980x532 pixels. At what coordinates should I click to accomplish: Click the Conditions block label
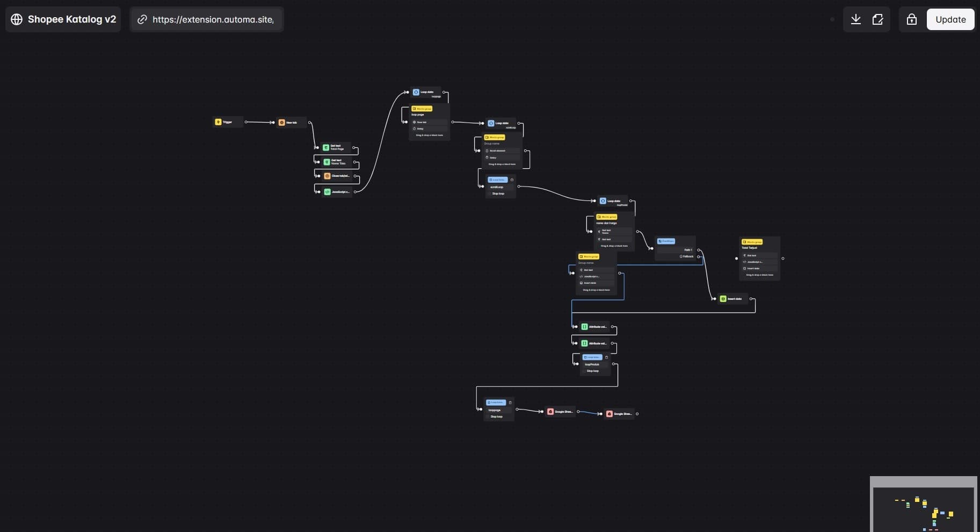click(x=666, y=241)
